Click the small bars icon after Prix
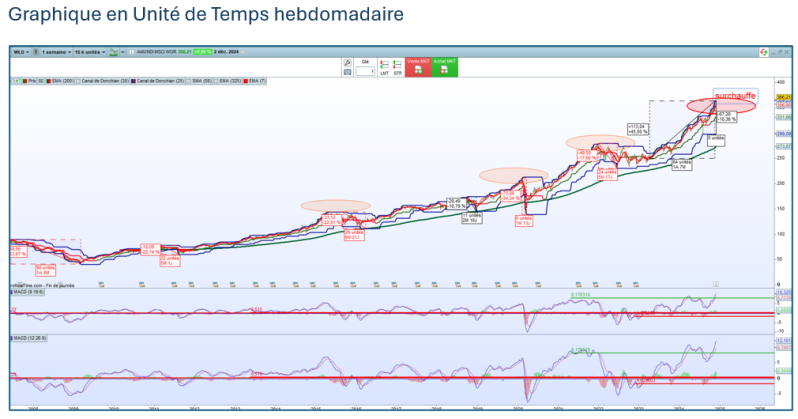This screenshot has width=798, height=419. pyautogui.click(x=41, y=81)
